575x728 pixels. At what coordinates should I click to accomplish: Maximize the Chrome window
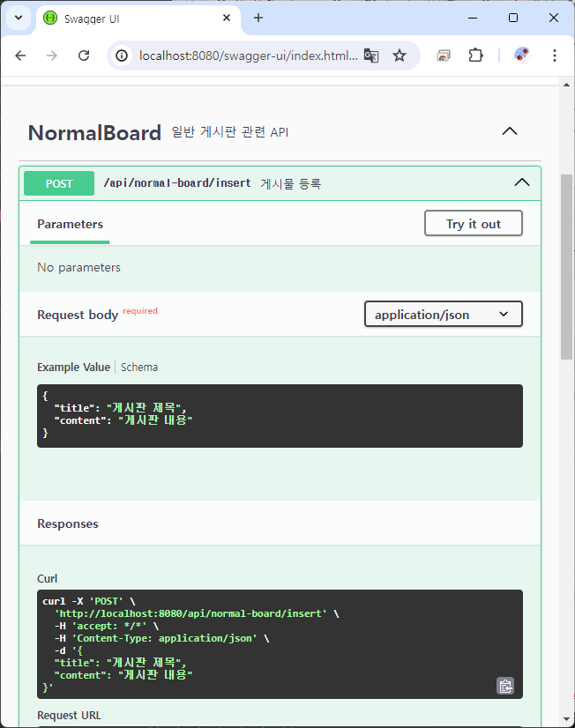click(513, 18)
